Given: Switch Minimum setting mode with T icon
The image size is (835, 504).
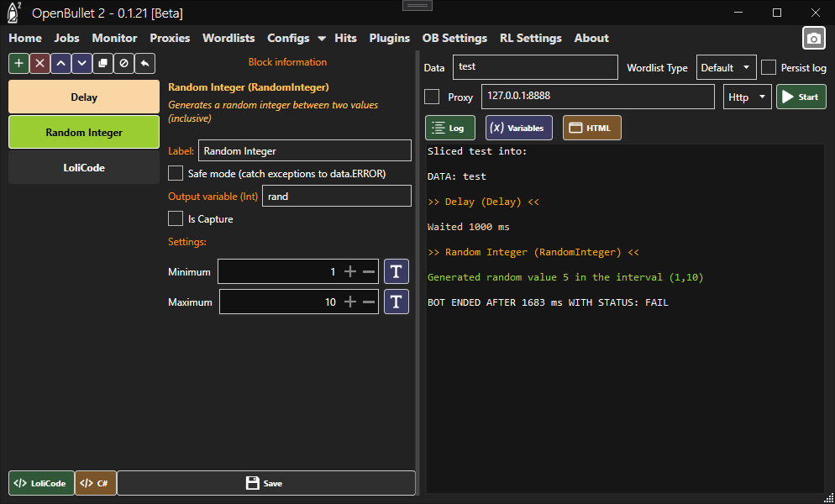Looking at the screenshot, I should click(396, 271).
